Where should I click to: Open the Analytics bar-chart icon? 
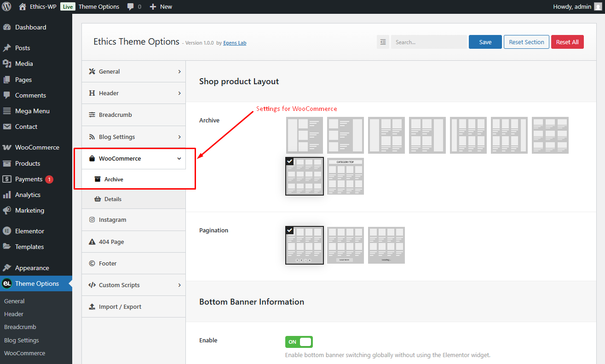7,195
